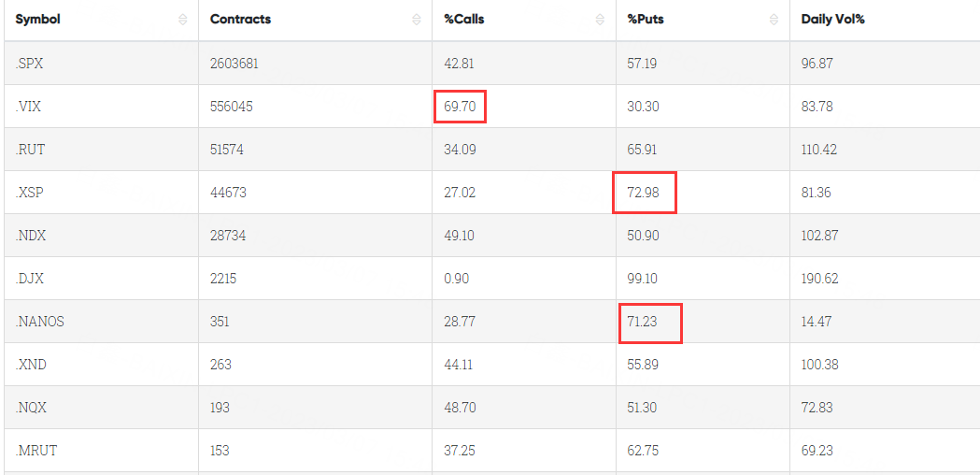
Task: Click the highlighted 69.70 %Calls value
Action: 460,107
